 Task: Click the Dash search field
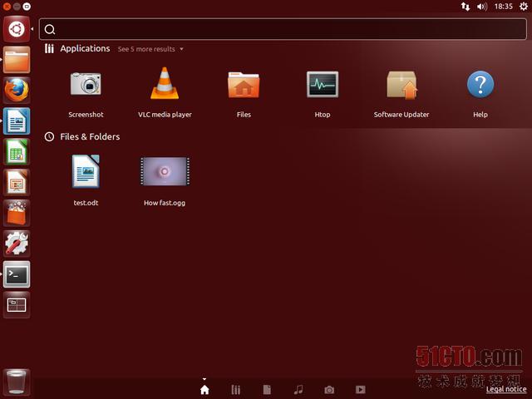(283, 29)
